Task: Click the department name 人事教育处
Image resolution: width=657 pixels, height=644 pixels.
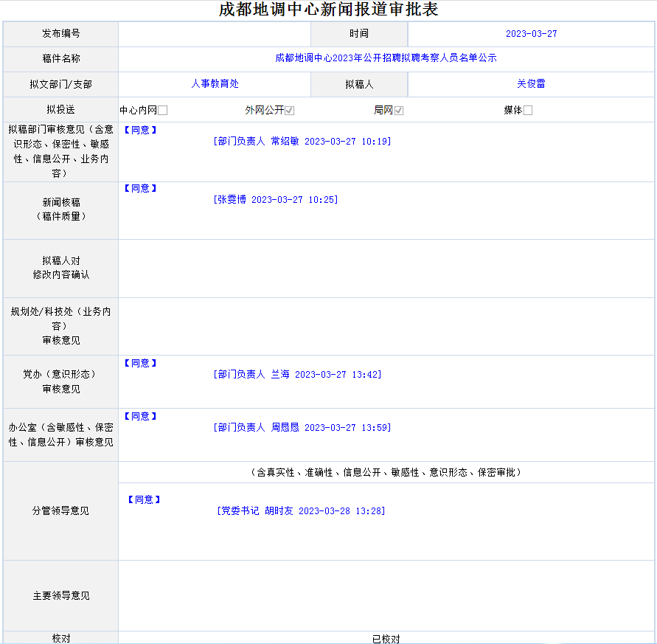Action: click(x=215, y=84)
